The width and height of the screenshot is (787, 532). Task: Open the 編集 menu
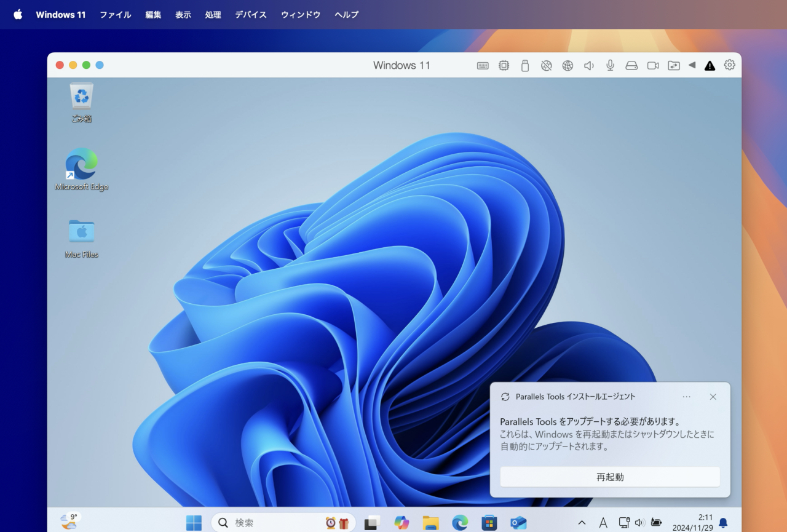point(154,15)
